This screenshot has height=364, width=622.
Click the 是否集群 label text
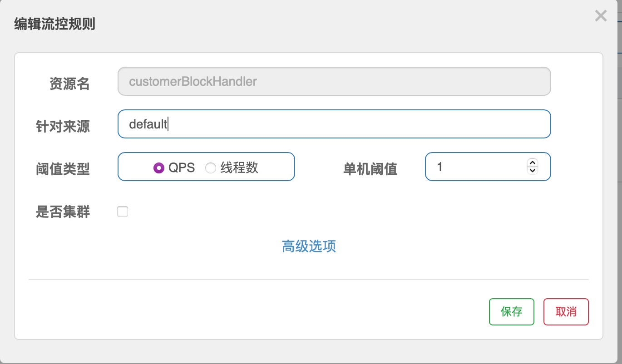click(x=63, y=212)
